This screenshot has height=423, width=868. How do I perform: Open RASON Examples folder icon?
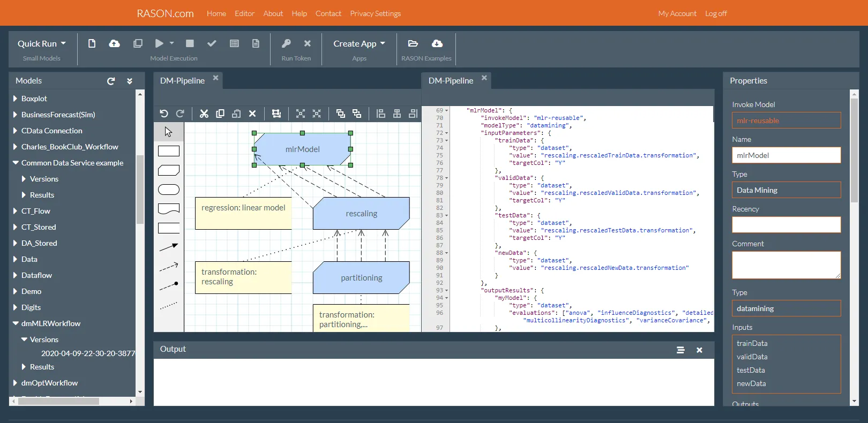click(x=413, y=43)
